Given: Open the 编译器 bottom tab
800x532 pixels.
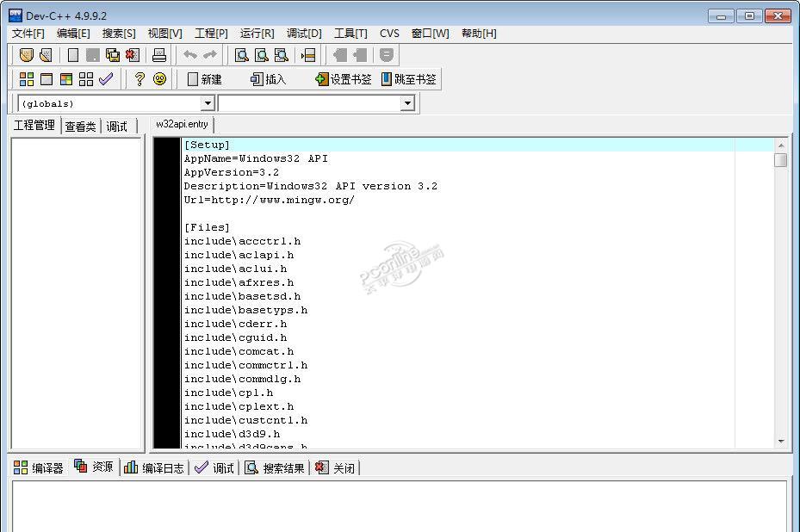Looking at the screenshot, I should [x=39, y=467].
